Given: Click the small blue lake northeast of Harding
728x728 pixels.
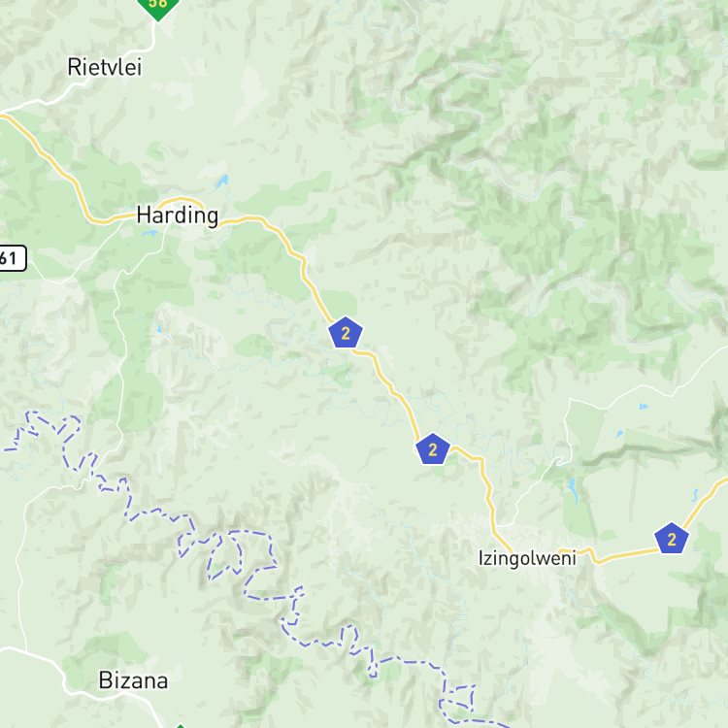Looking at the screenshot, I should tap(222, 182).
